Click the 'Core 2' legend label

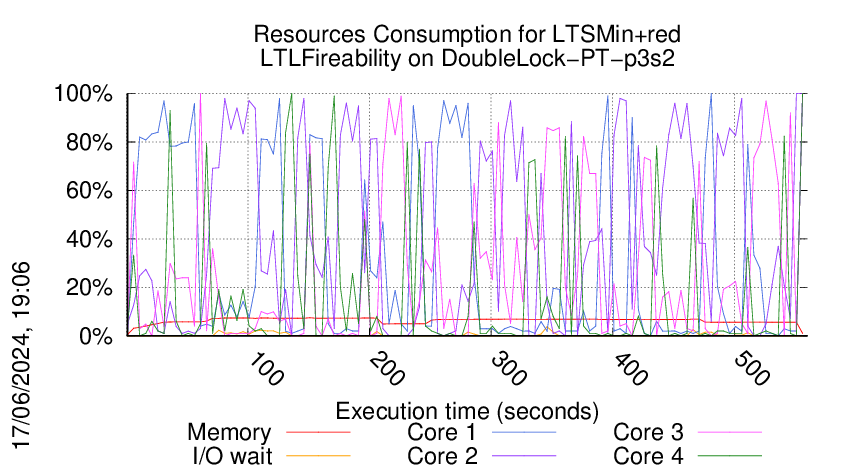coord(442,456)
